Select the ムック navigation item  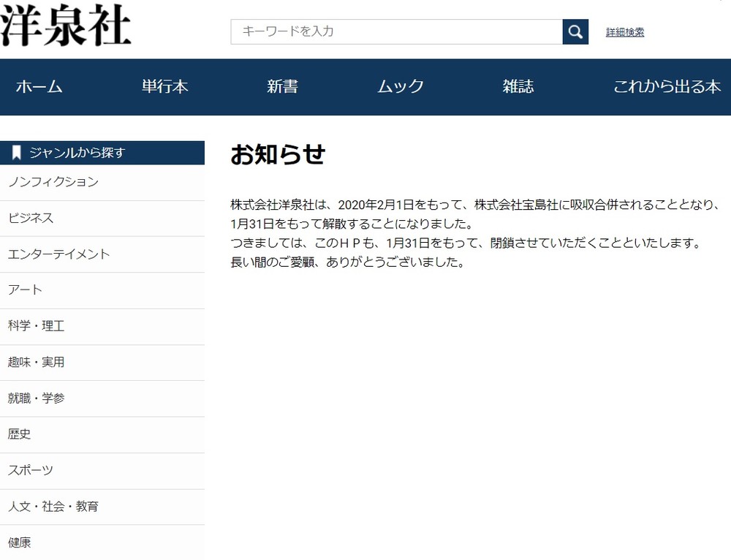pos(400,87)
